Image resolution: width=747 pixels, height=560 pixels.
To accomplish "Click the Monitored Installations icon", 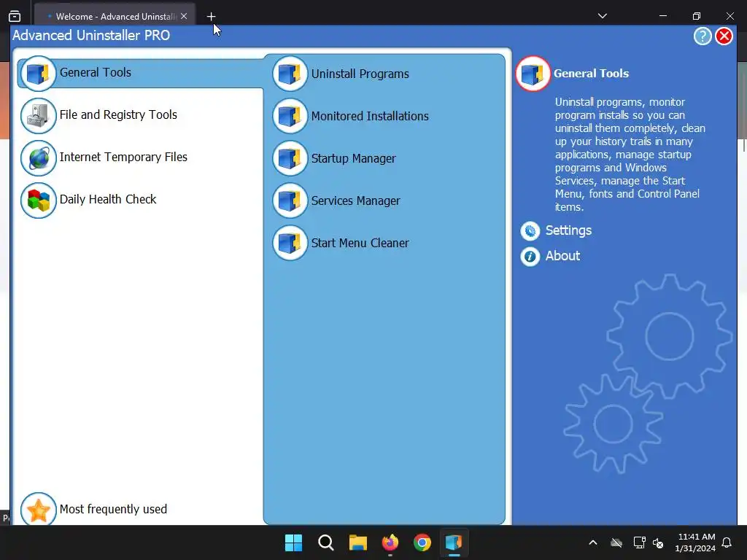I will pyautogui.click(x=290, y=116).
